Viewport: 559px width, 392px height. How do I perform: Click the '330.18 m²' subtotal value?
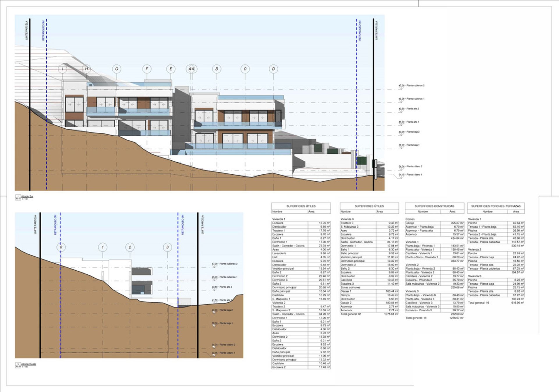coord(518,246)
